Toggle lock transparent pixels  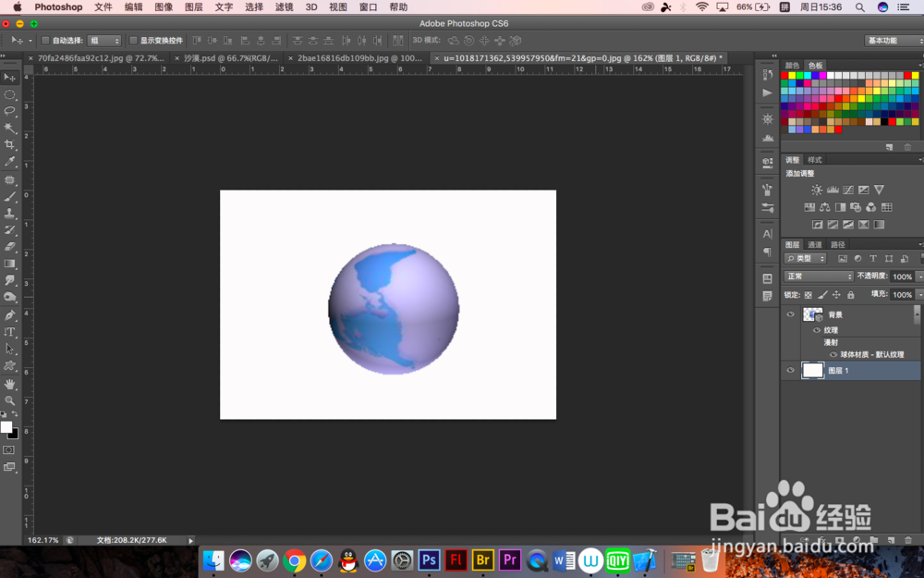[x=808, y=295]
